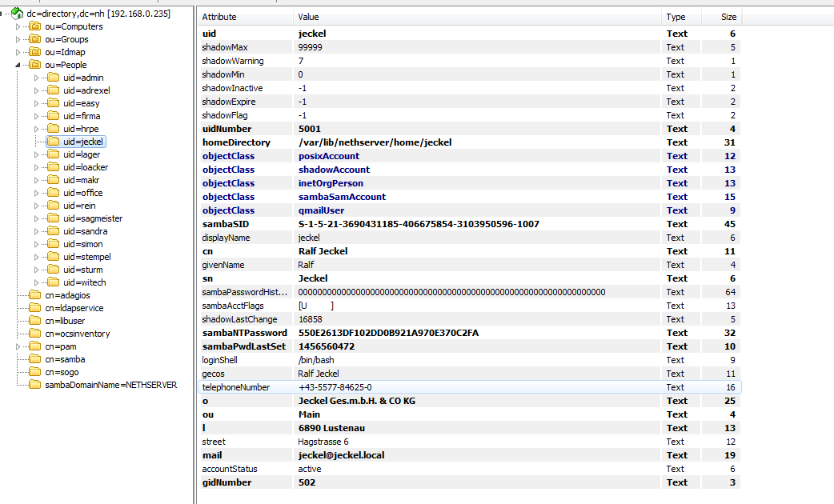Click the uid=makr folder icon
This screenshot has height=504, width=834.
[x=53, y=180]
